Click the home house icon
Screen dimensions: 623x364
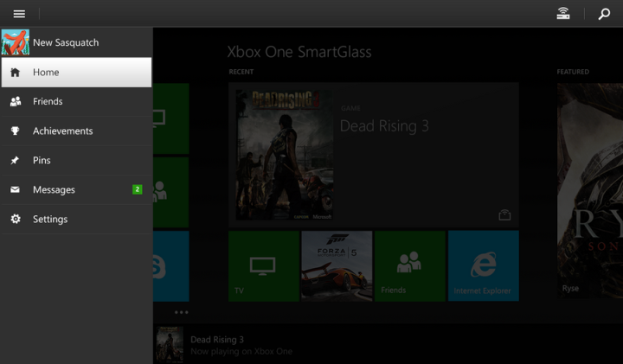pos(15,73)
